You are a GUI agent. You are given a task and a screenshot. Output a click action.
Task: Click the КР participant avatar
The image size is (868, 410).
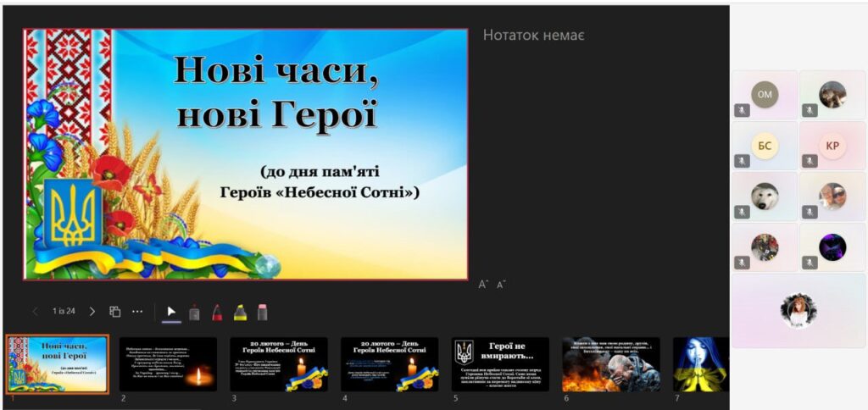(832, 146)
